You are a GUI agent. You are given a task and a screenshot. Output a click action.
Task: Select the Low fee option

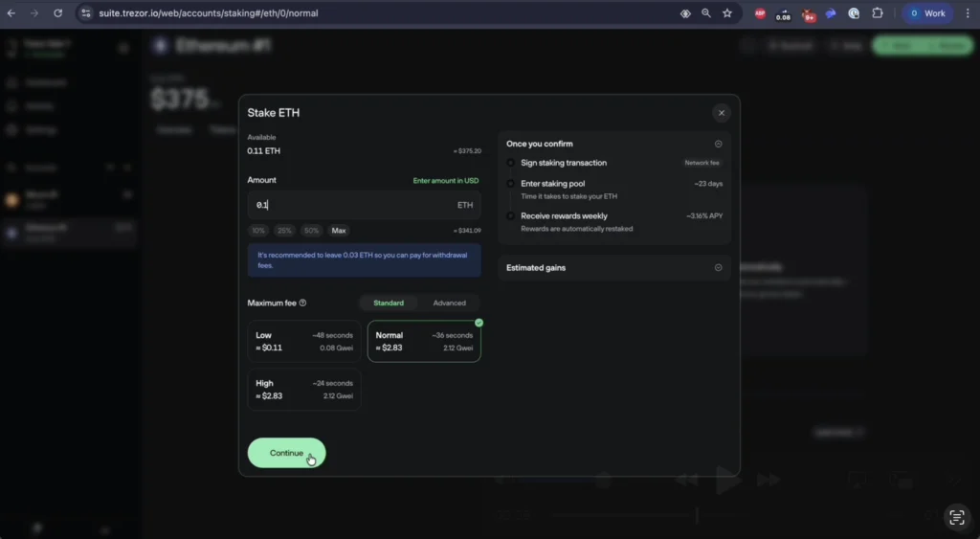[303, 342]
